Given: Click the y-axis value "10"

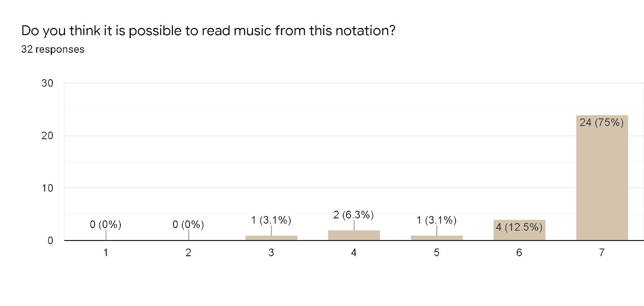Looking at the screenshot, I should coord(47,188).
